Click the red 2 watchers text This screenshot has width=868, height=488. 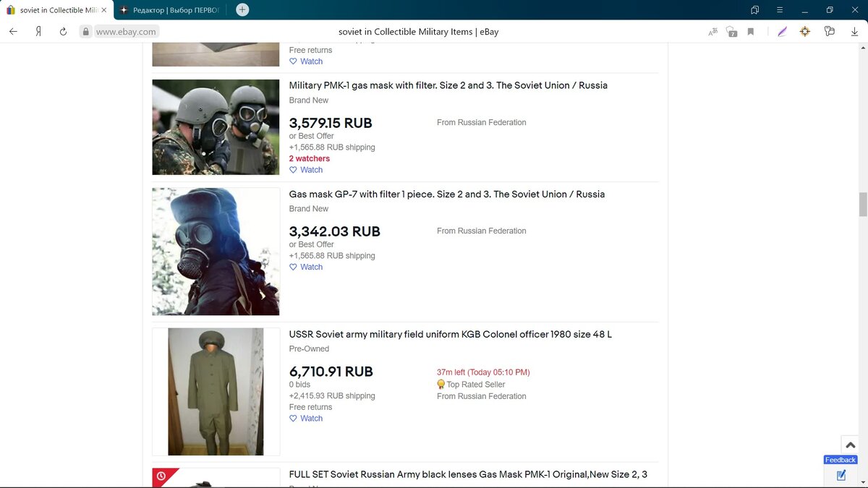pos(310,158)
